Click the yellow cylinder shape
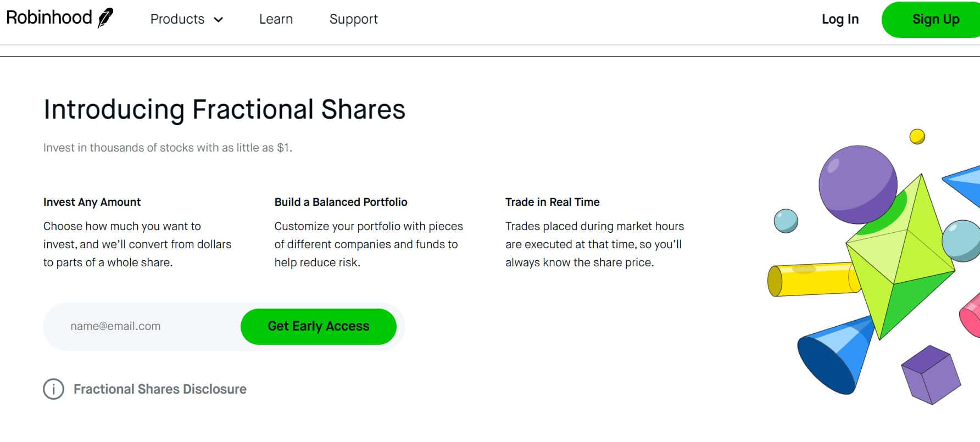This screenshot has height=442, width=980. pos(810,280)
